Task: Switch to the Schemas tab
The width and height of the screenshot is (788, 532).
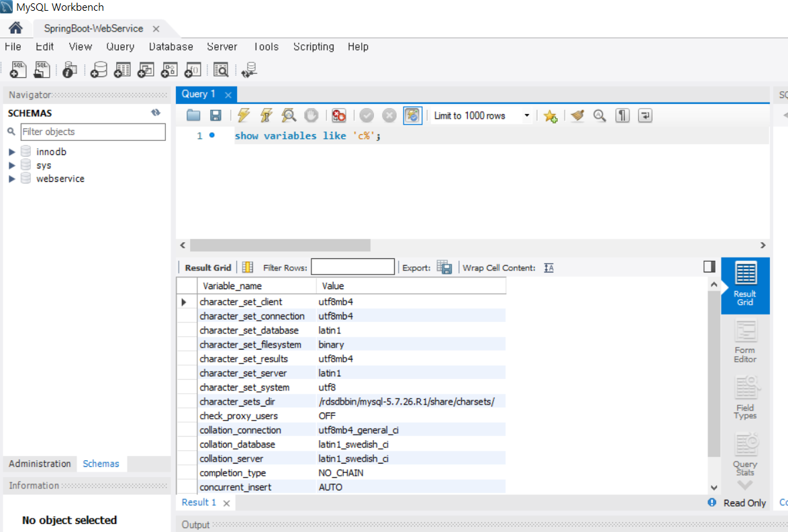Action: tap(101, 464)
